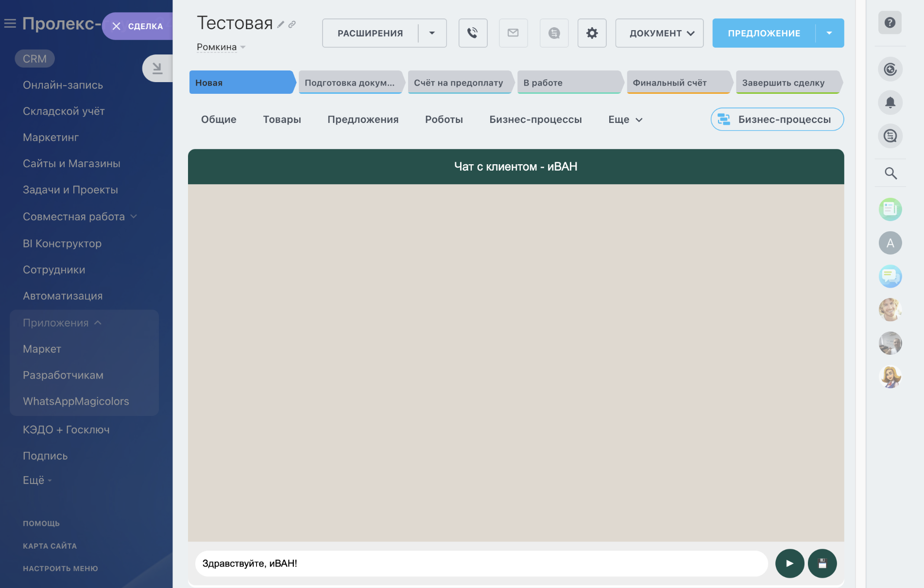
Task: Toggle the hamburger main menu
Action: [10, 23]
